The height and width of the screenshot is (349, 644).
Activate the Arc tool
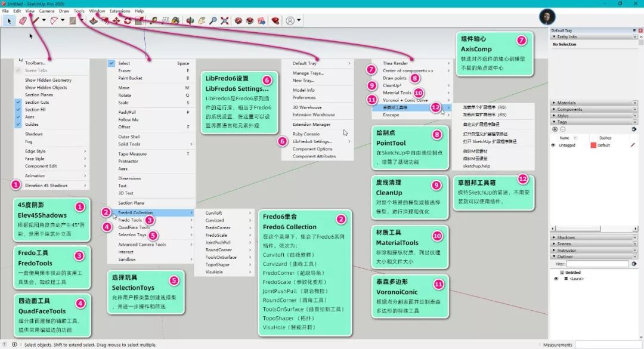point(54,20)
